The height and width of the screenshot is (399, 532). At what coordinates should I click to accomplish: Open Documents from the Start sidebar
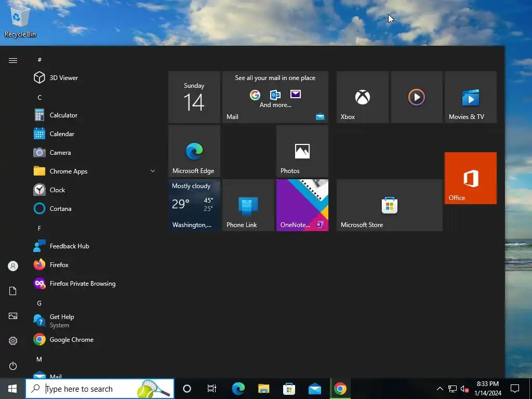click(x=13, y=291)
